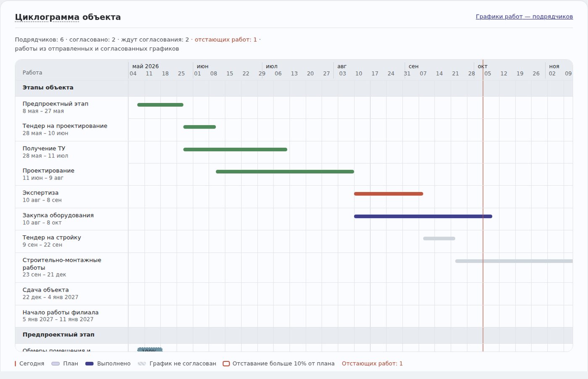Click the Отставание больше 10% legend icon
This screenshot has width=588, height=379.
click(226, 363)
